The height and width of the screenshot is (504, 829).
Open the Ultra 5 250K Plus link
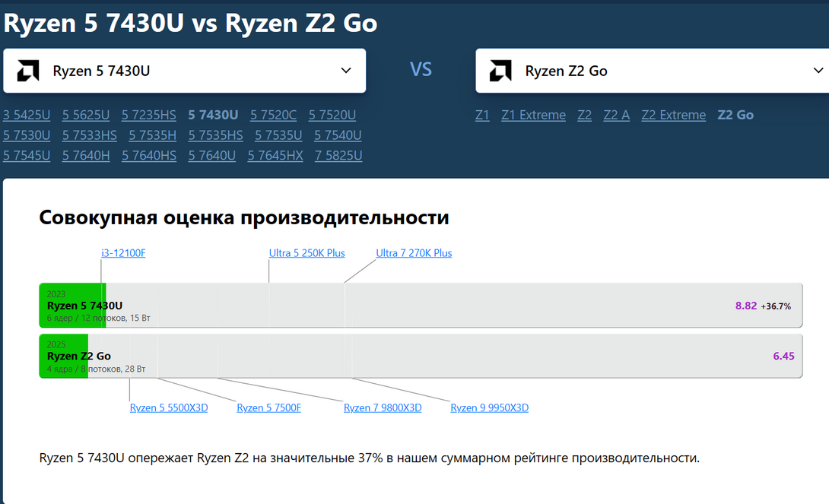tap(307, 253)
